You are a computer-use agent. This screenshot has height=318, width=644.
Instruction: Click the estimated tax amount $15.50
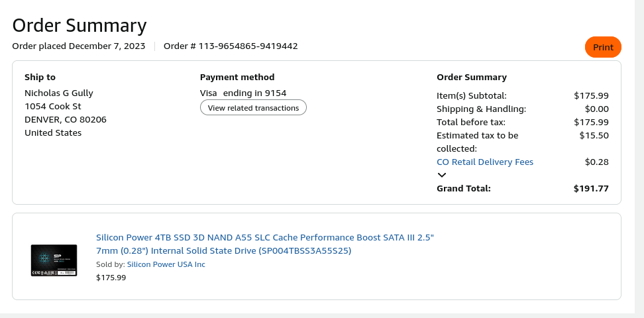click(x=594, y=135)
